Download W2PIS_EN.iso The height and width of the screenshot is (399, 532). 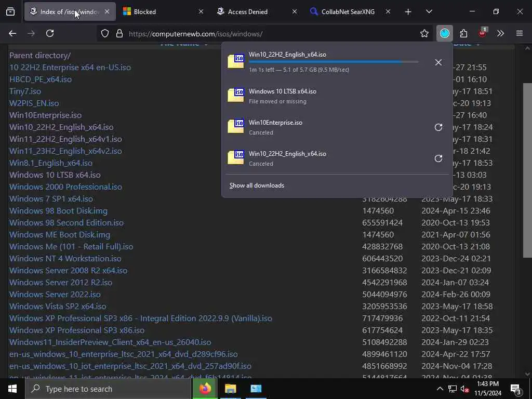click(34, 103)
